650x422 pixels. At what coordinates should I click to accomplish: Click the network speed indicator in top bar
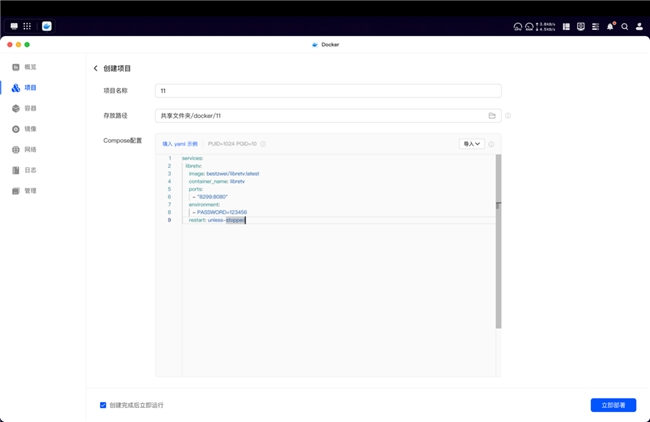(546, 27)
